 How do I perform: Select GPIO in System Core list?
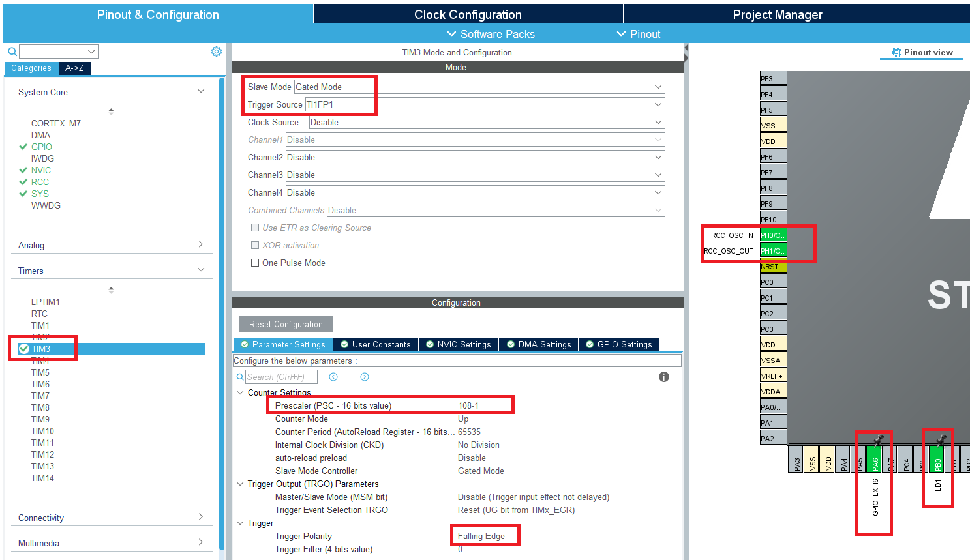[42, 147]
